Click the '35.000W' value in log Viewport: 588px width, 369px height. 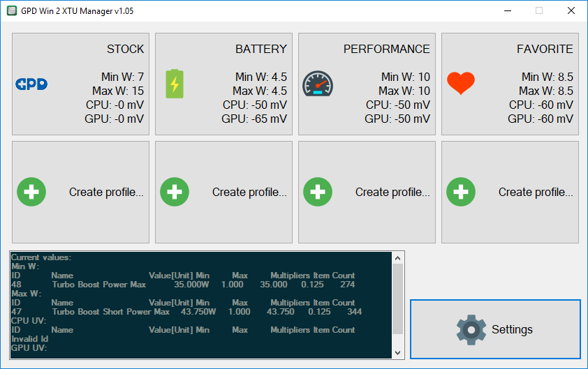[191, 285]
